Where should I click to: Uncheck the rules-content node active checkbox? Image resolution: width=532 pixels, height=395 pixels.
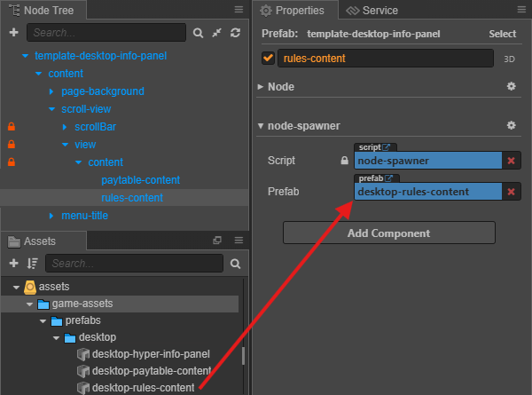point(268,58)
